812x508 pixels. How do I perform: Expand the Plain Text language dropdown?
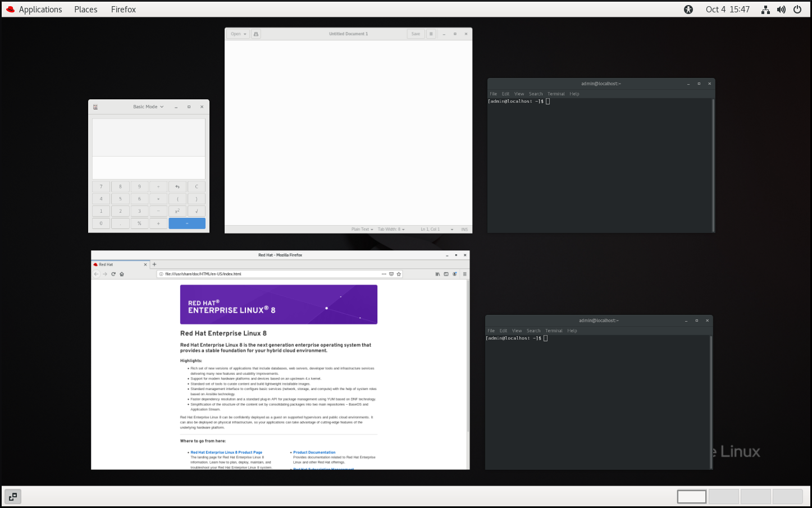[x=362, y=230]
